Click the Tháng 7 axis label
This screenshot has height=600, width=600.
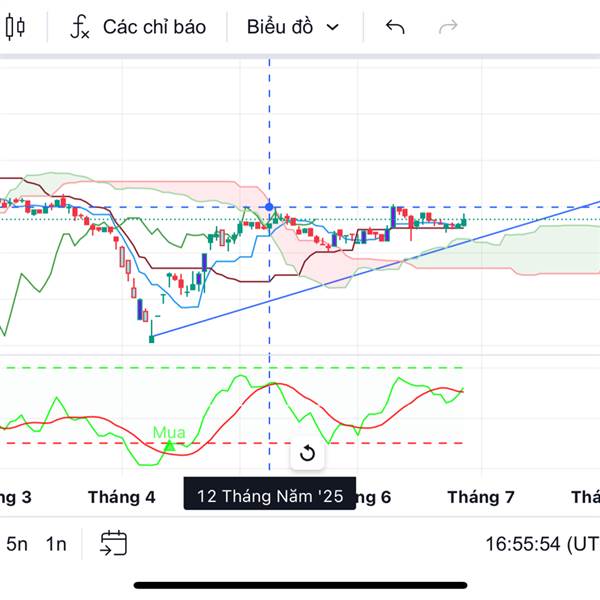click(x=481, y=497)
